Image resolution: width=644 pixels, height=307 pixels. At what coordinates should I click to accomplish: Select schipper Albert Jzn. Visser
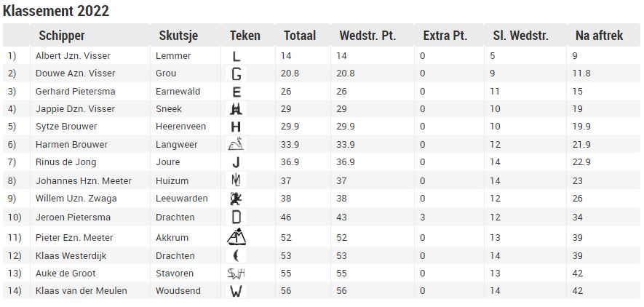point(73,56)
